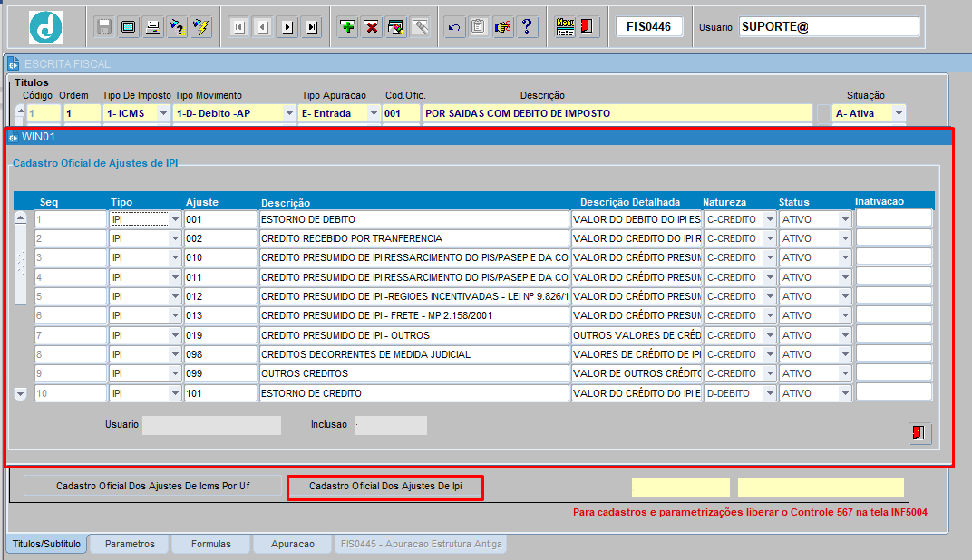Viewport: 972px width, 560px height.
Task: Navigate to the first record
Action: pos(238,26)
